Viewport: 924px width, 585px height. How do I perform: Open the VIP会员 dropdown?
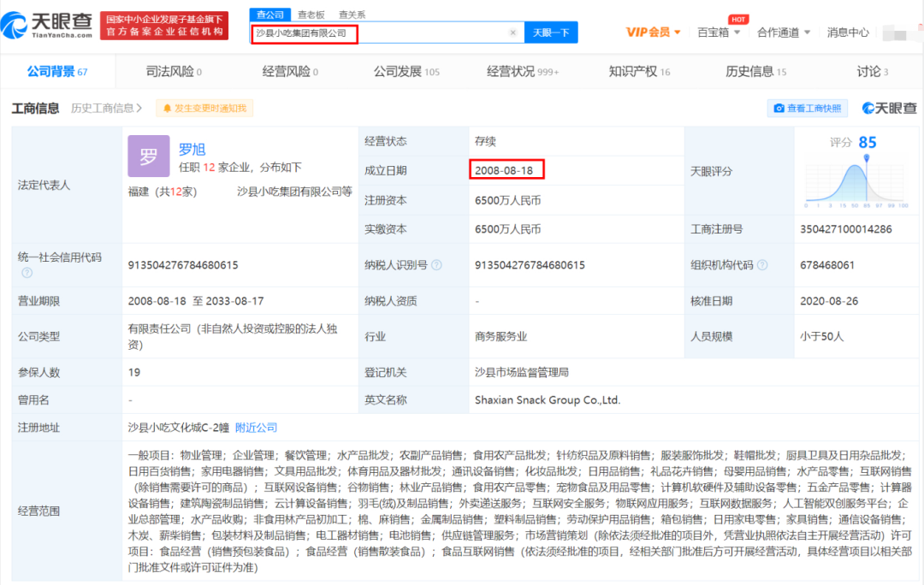coord(654,32)
